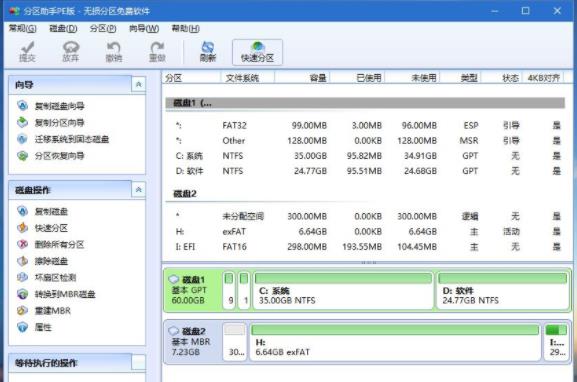The image size is (577, 382).
Task: Open 快速分区 from the toolbar
Action: [x=257, y=52]
